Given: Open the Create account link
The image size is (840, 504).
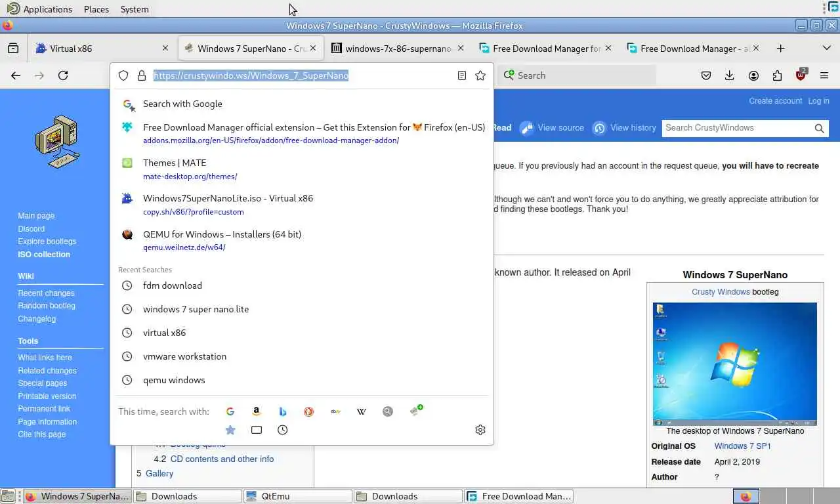Looking at the screenshot, I should point(775,101).
